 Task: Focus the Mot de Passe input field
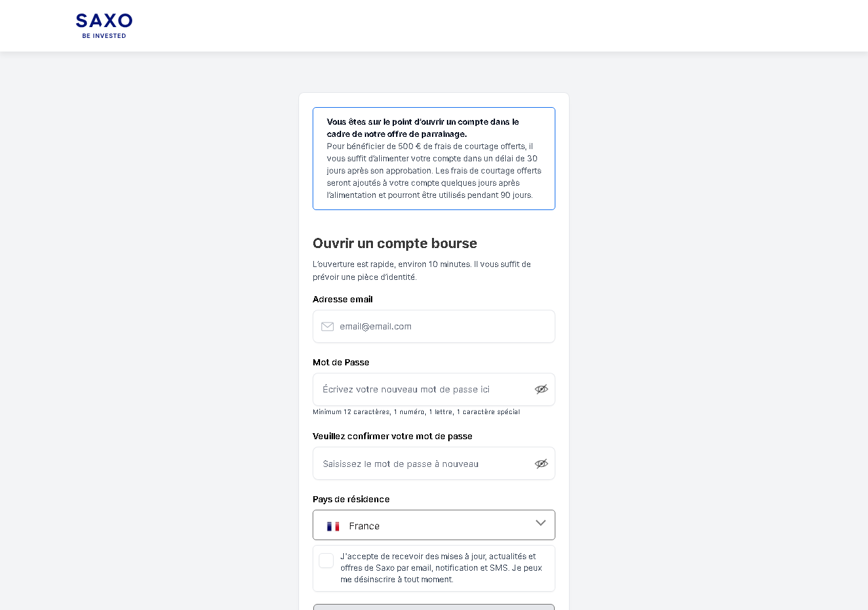point(434,389)
